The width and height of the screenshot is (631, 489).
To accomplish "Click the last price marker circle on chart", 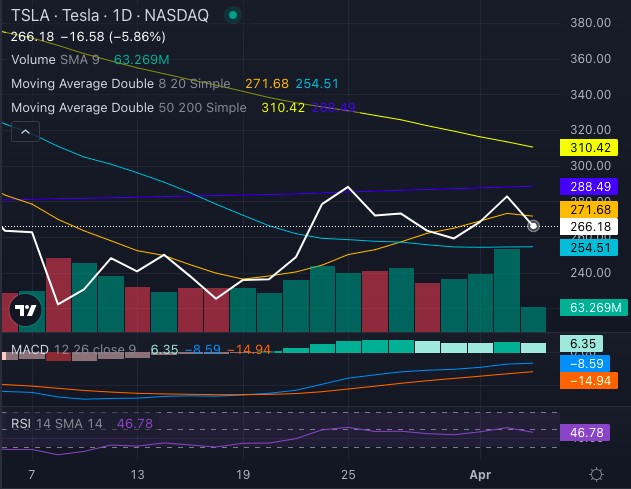I will click(x=533, y=226).
